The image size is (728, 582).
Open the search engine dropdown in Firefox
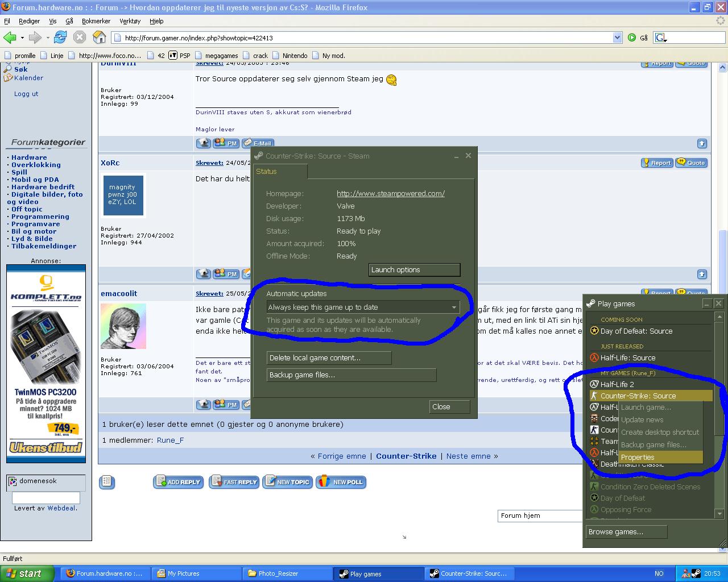click(661, 38)
